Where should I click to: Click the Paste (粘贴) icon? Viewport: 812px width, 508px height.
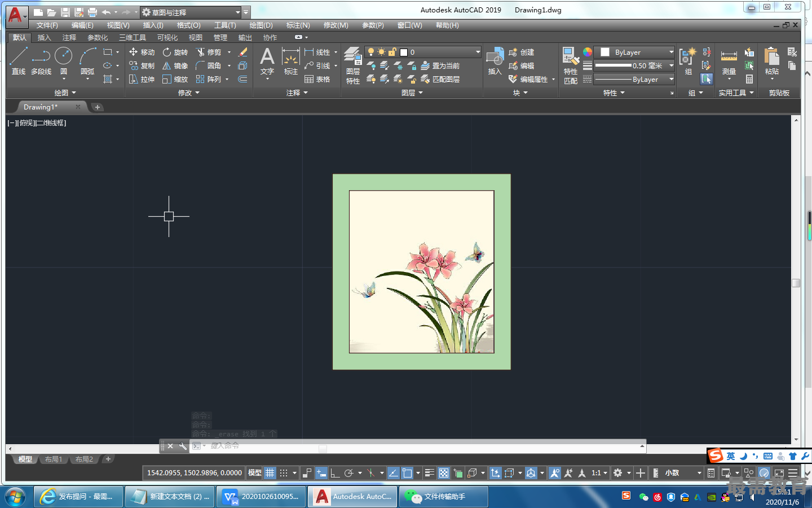pos(771,61)
